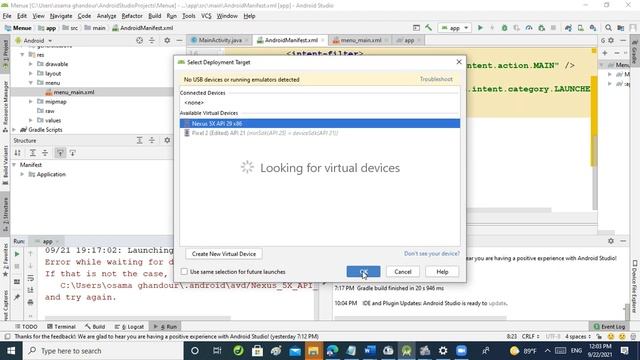Image resolution: width=640 pixels, height=360 pixels.
Task: Expand the layout folder
Action: coord(31,73)
